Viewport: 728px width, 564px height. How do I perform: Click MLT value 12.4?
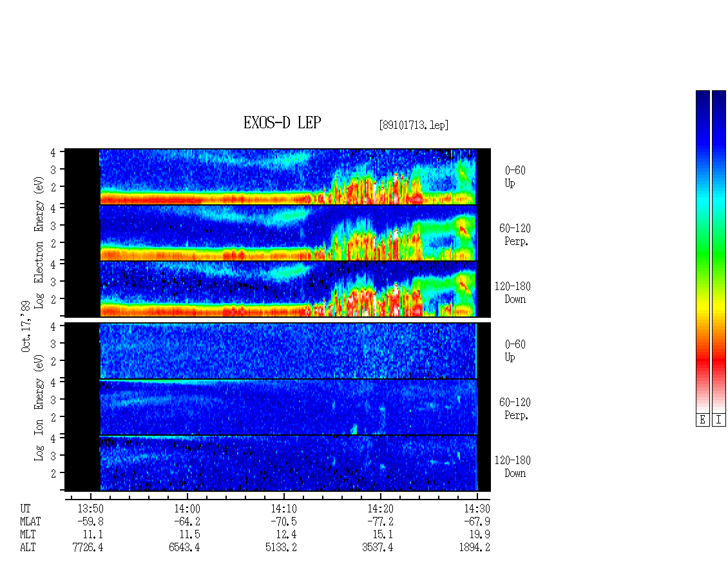point(286,535)
